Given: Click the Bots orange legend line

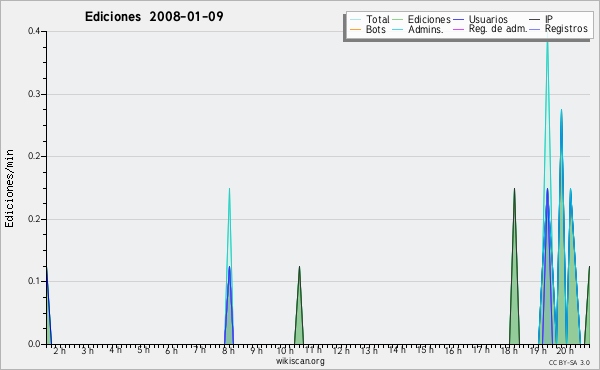Looking at the screenshot, I should (355, 29).
